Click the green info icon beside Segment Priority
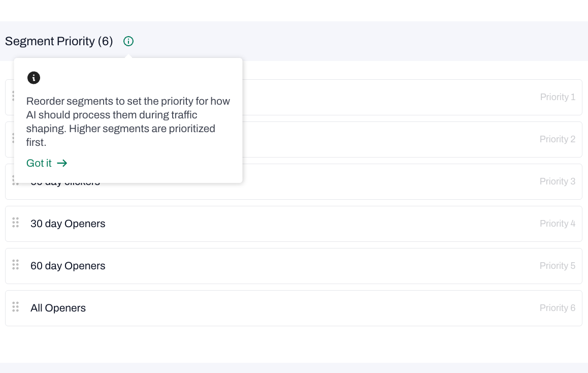588x373 pixels. pyautogui.click(x=128, y=41)
